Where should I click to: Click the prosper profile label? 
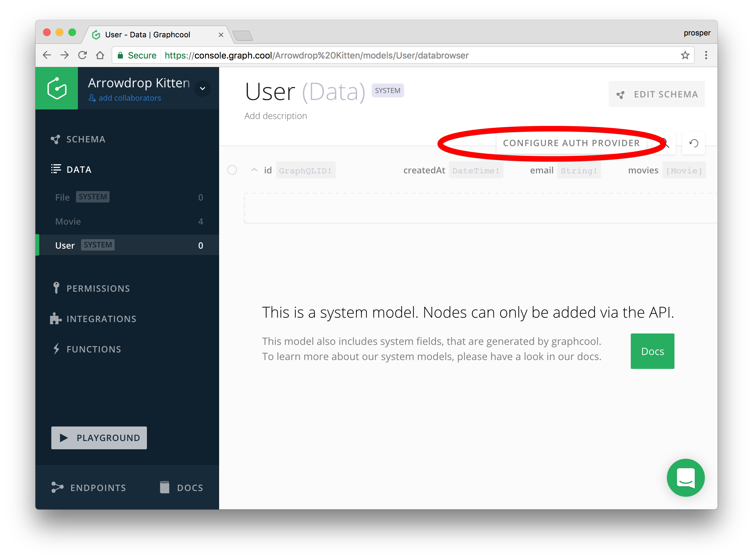pyautogui.click(x=697, y=33)
